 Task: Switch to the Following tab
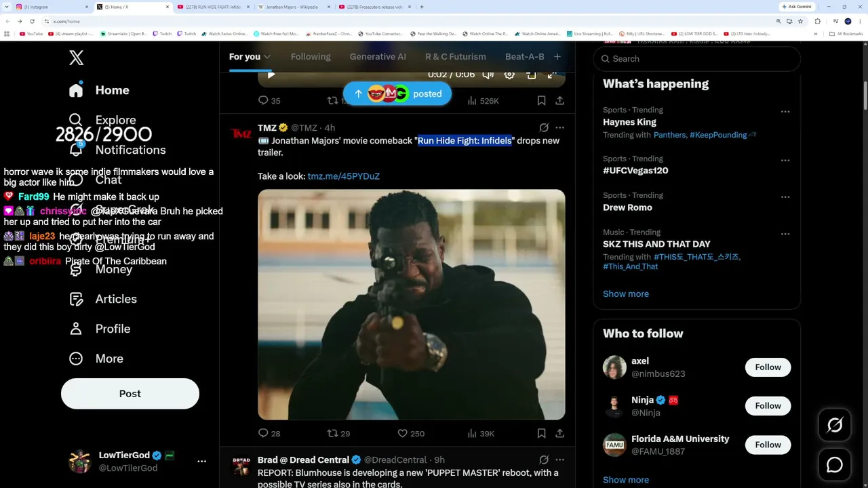pyautogui.click(x=311, y=57)
